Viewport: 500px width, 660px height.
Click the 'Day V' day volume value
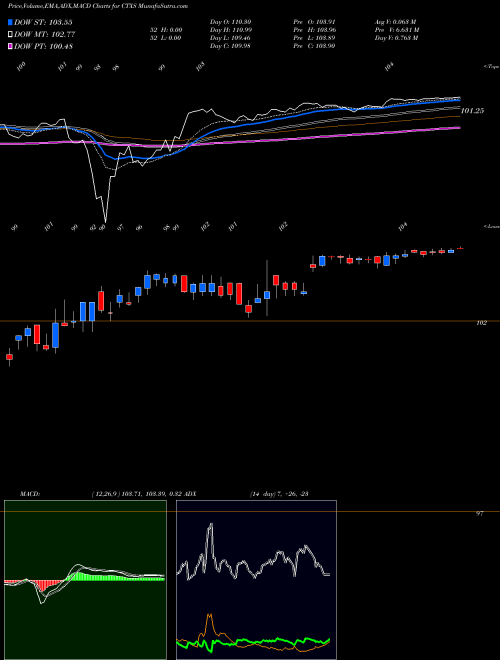(x=396, y=38)
